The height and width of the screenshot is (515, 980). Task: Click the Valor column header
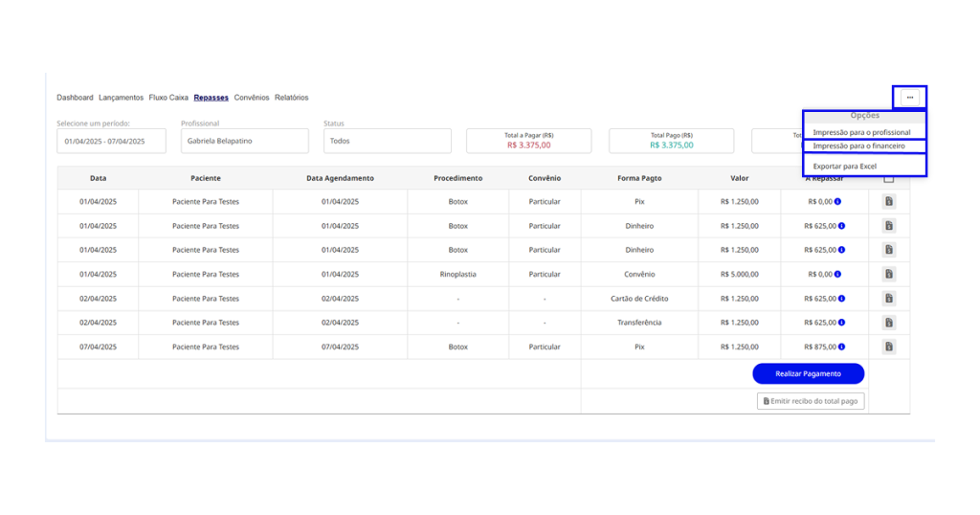coord(740,178)
